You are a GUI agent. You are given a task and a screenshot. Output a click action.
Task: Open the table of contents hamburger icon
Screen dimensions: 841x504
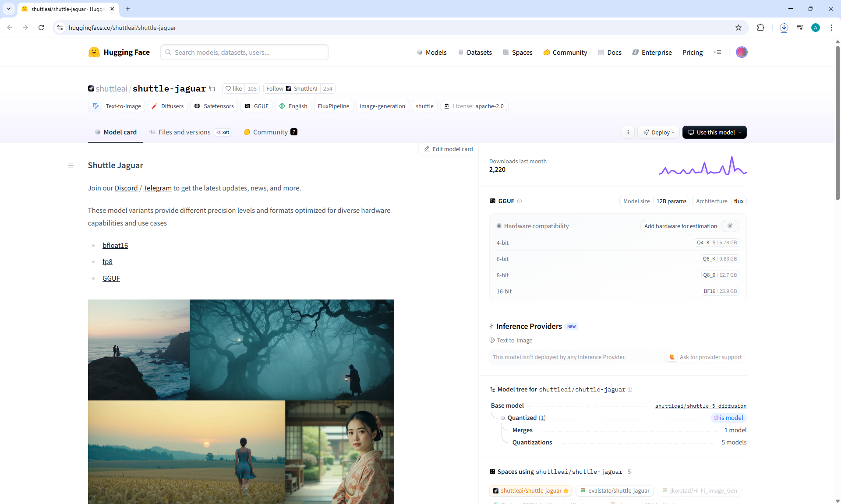pyautogui.click(x=71, y=166)
